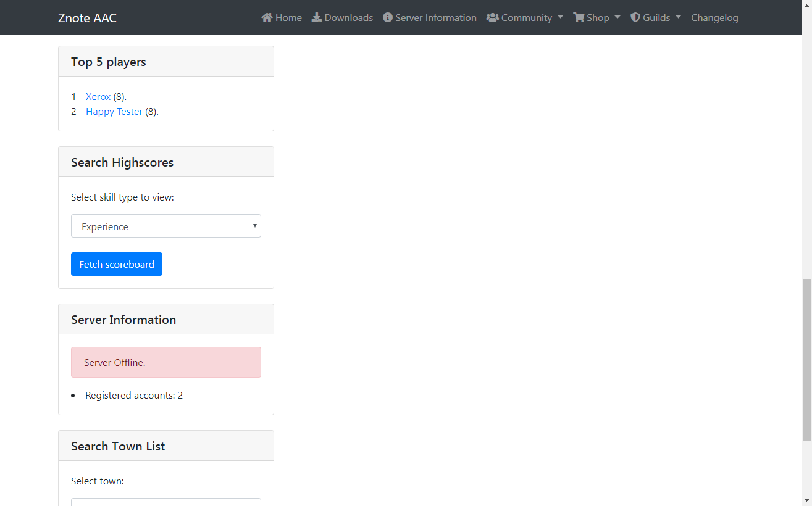This screenshot has height=506, width=812.
Task: Click the Select town input box
Action: [x=165, y=502]
